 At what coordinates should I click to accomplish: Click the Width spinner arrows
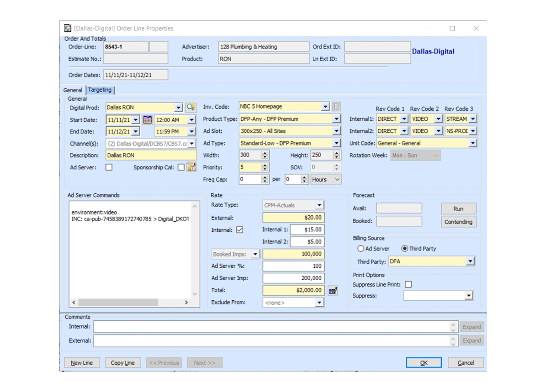click(x=265, y=155)
